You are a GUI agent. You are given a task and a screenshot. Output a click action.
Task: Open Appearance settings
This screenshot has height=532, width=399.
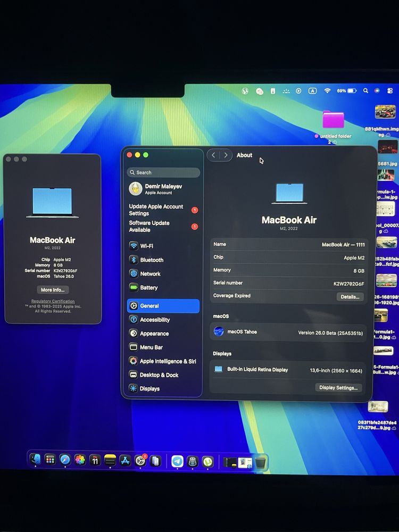pyautogui.click(x=163, y=334)
